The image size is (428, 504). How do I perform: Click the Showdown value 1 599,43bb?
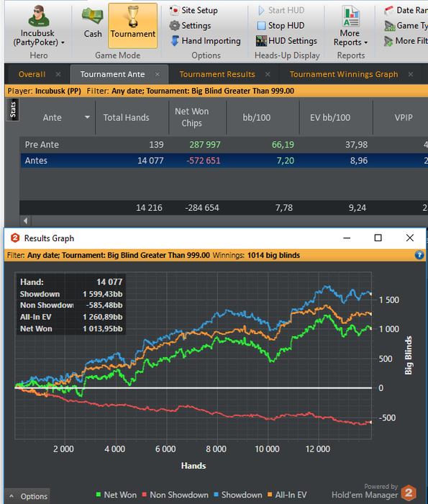pos(102,294)
